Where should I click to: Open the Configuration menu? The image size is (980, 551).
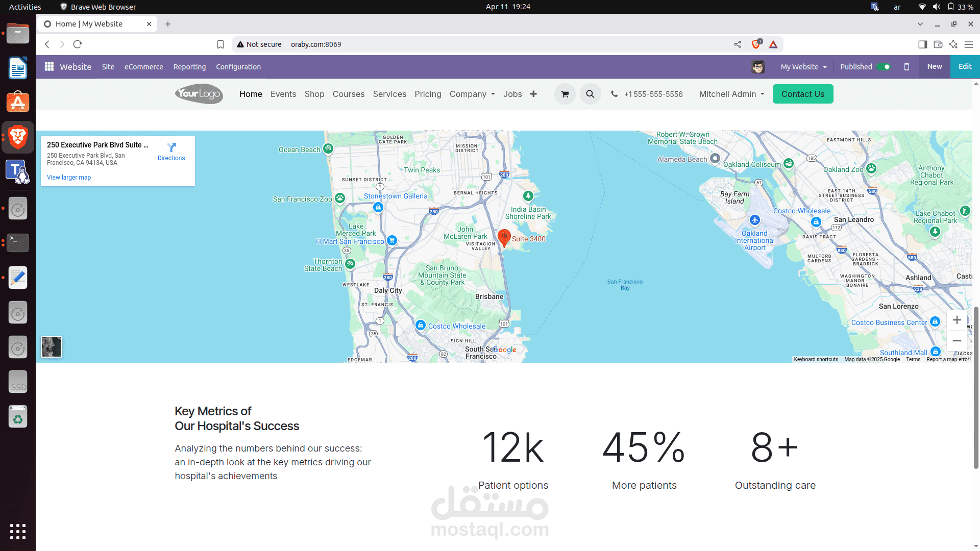238,67
